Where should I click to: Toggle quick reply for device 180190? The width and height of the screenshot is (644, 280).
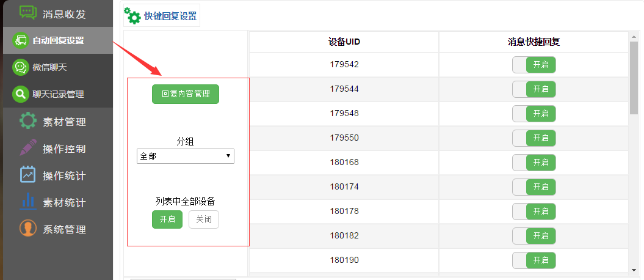534,260
